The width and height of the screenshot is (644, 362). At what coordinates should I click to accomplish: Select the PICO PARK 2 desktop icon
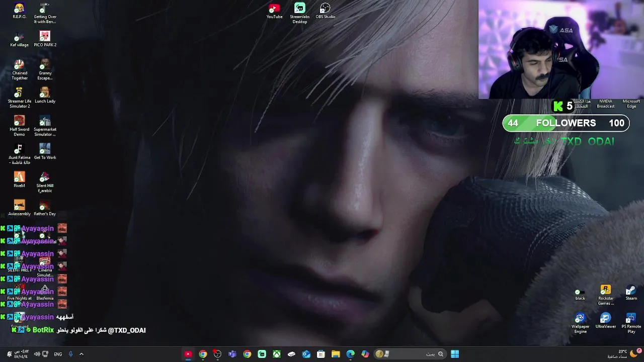[45, 39]
